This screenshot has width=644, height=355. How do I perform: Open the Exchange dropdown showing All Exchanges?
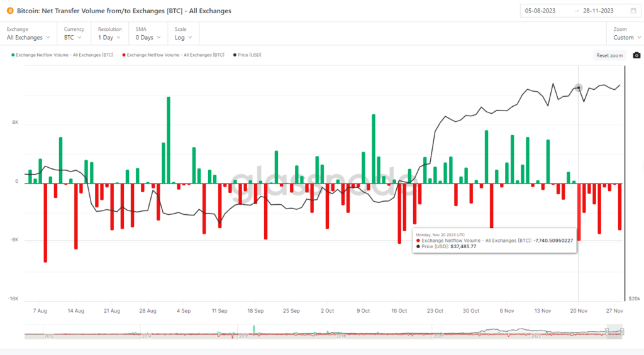tap(28, 34)
